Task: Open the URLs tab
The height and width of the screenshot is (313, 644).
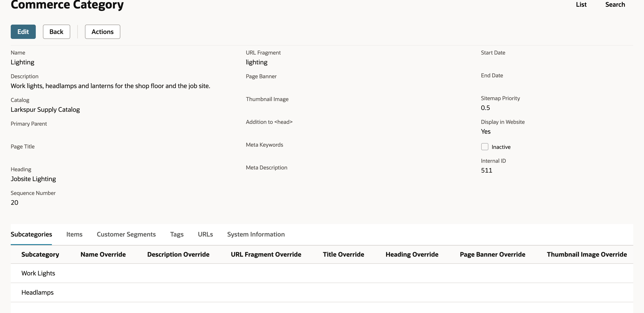Action: click(x=205, y=234)
